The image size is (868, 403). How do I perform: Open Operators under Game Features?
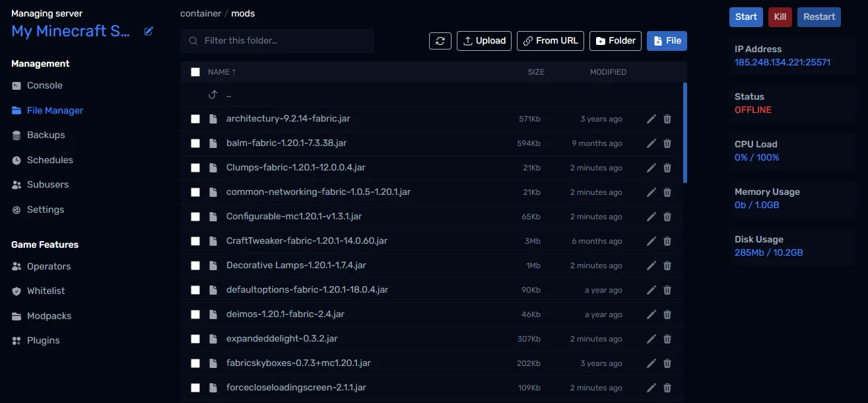(41, 266)
